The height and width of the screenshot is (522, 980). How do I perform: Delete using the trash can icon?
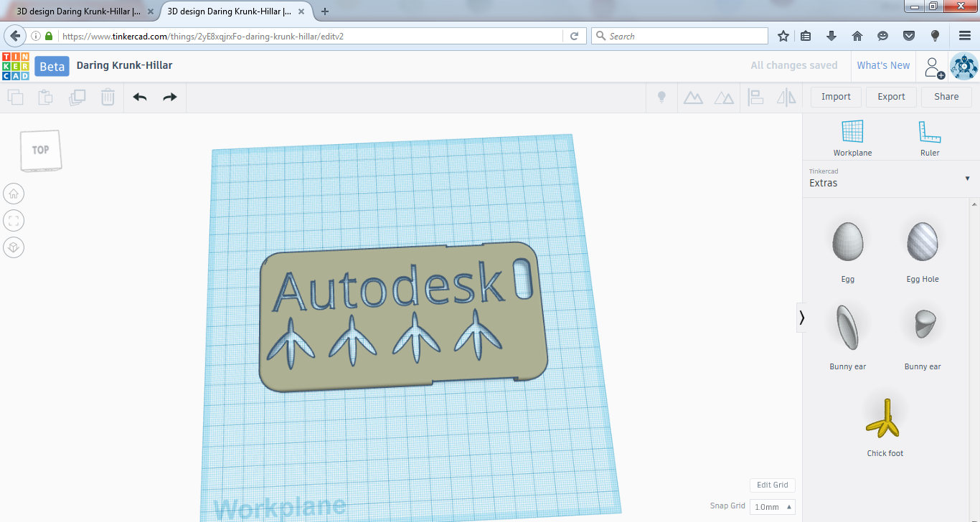108,98
